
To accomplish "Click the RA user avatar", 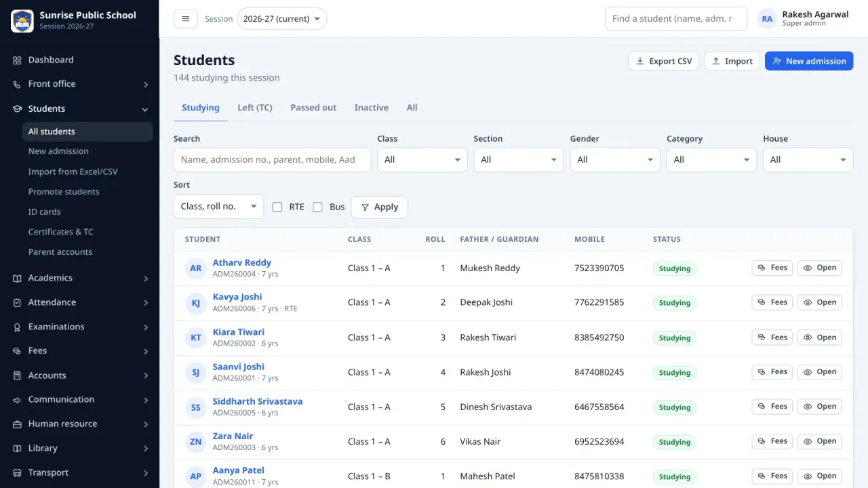I will [767, 19].
